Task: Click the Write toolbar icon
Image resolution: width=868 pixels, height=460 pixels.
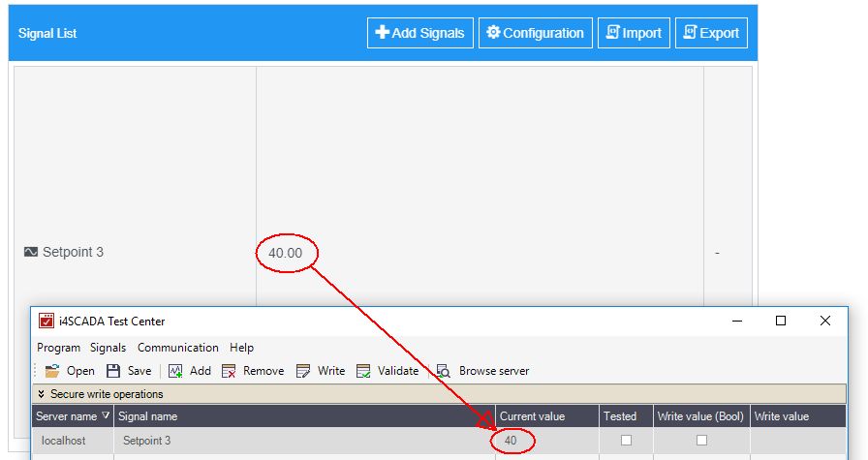Action: [x=303, y=371]
